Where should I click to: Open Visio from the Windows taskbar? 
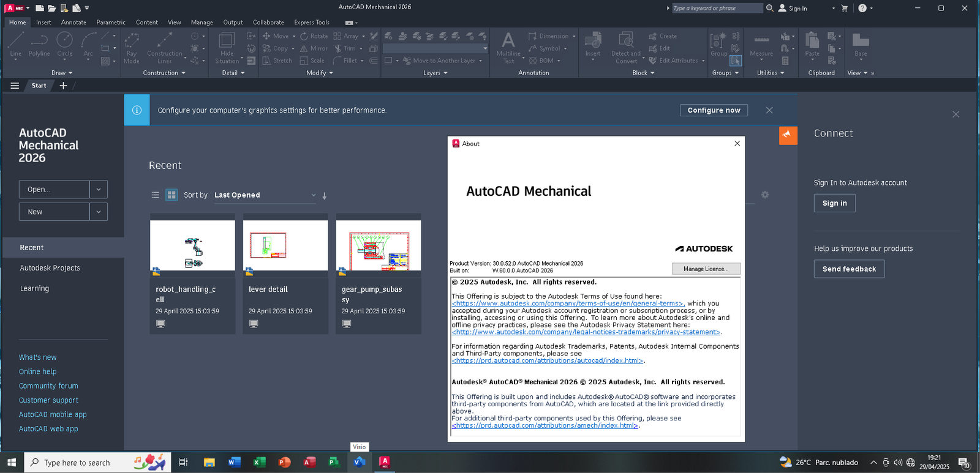point(360,462)
